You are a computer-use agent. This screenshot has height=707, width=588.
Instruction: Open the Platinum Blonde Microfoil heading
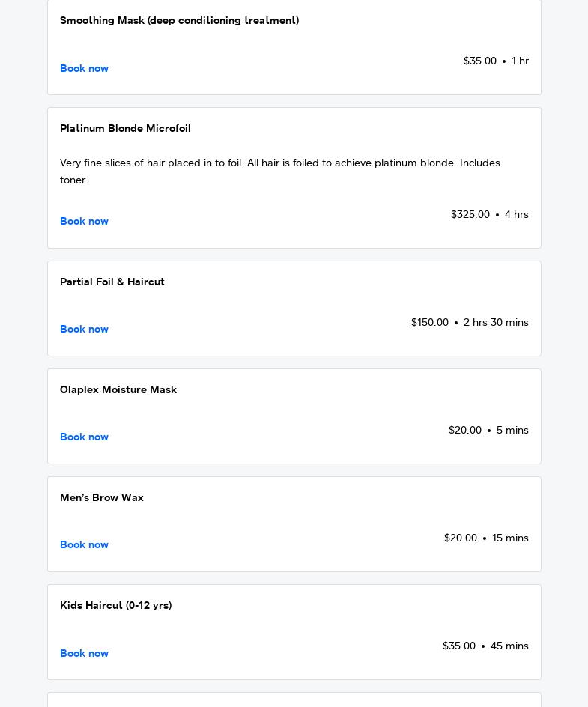(125, 128)
